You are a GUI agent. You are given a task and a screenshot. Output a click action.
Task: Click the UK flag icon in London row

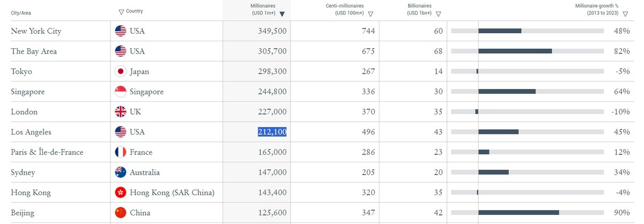(x=121, y=112)
